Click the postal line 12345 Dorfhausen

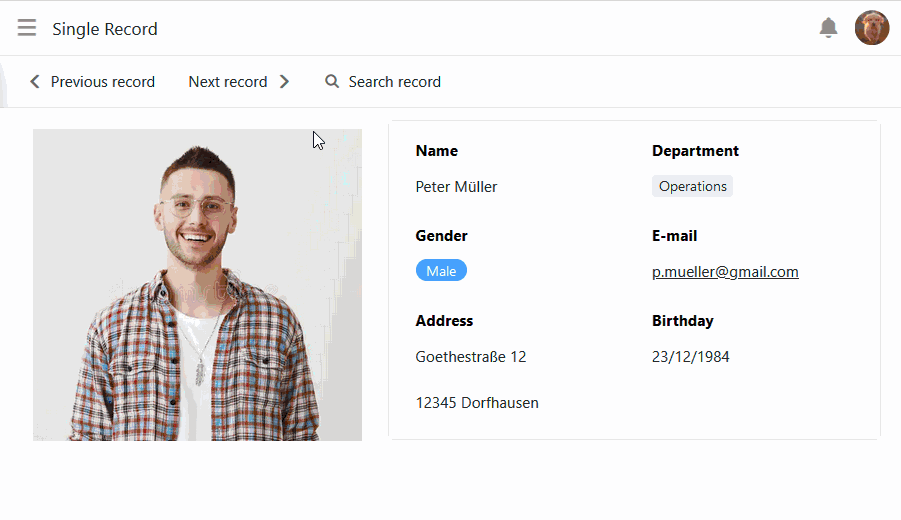477,403
